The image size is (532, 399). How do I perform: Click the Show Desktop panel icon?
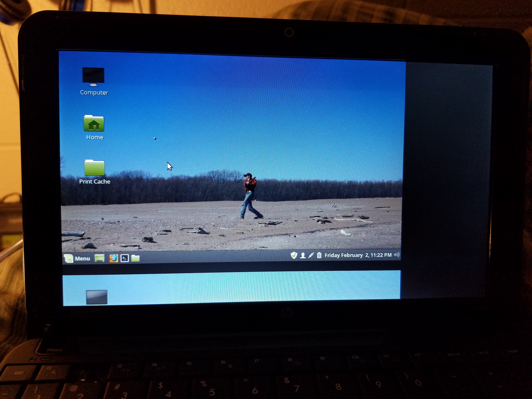pyautogui.click(x=99, y=258)
